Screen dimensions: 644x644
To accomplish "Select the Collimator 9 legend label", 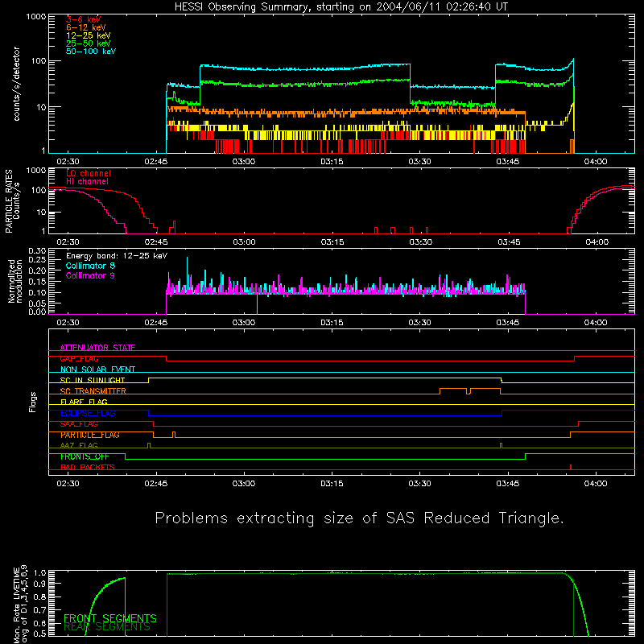I will [90, 275].
